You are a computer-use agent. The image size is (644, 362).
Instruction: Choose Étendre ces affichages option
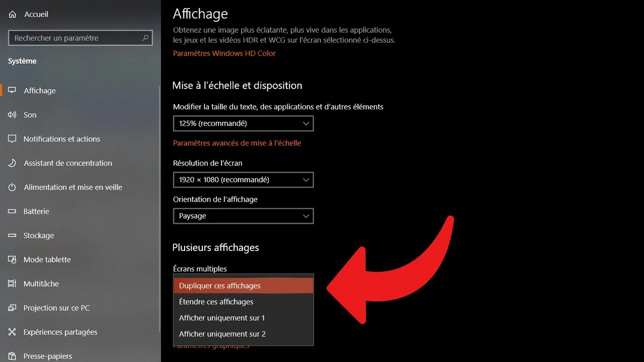243,302
